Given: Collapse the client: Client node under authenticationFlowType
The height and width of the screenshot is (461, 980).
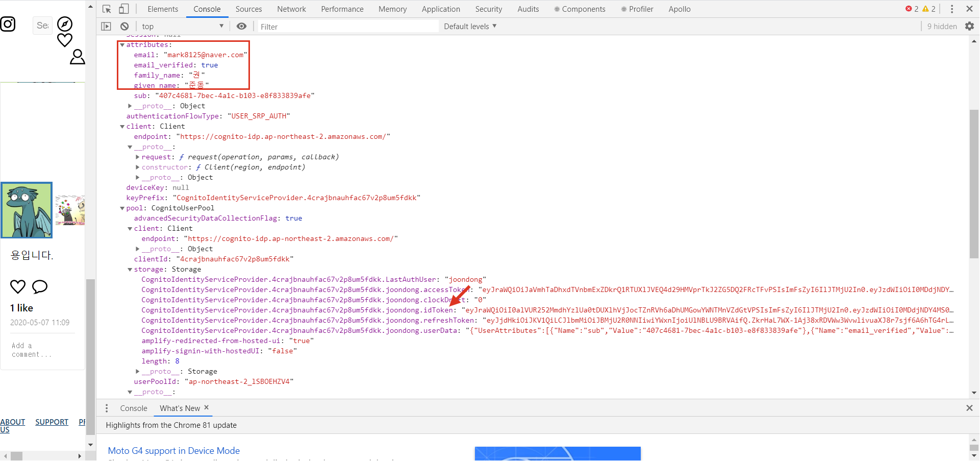Looking at the screenshot, I should point(122,126).
